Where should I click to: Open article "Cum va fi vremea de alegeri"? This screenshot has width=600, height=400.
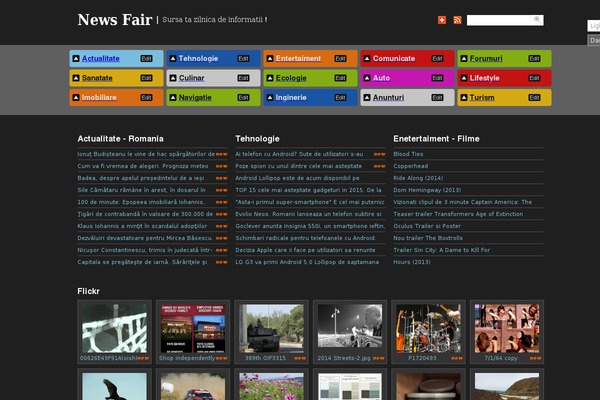(x=143, y=166)
